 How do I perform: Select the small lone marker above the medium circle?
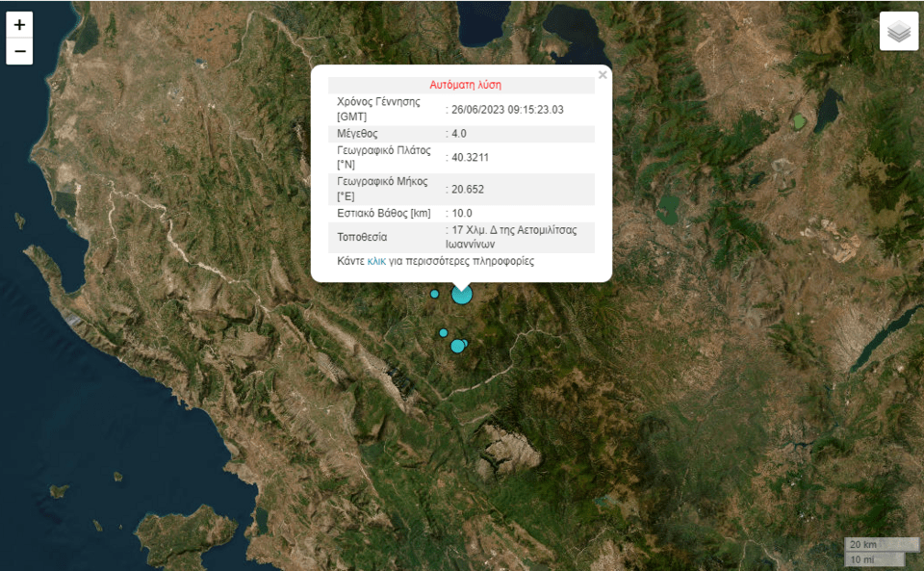pyautogui.click(x=443, y=333)
